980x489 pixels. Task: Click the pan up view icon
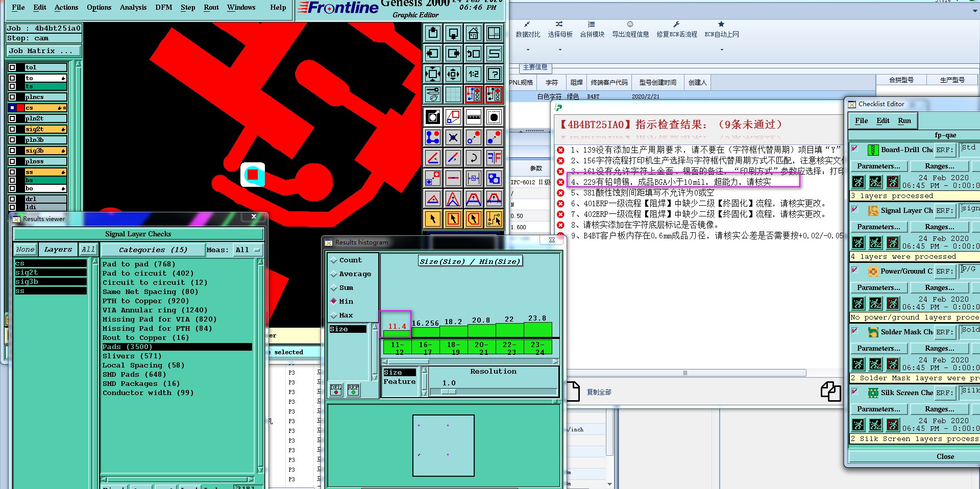click(x=433, y=34)
